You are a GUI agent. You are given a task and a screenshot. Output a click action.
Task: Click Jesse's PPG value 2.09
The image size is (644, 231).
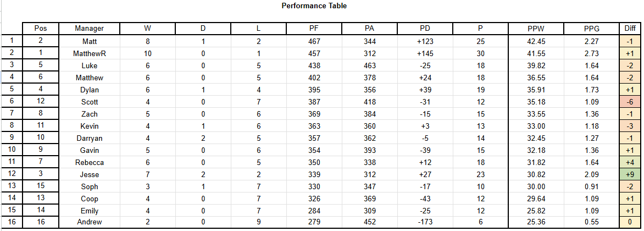pos(591,174)
